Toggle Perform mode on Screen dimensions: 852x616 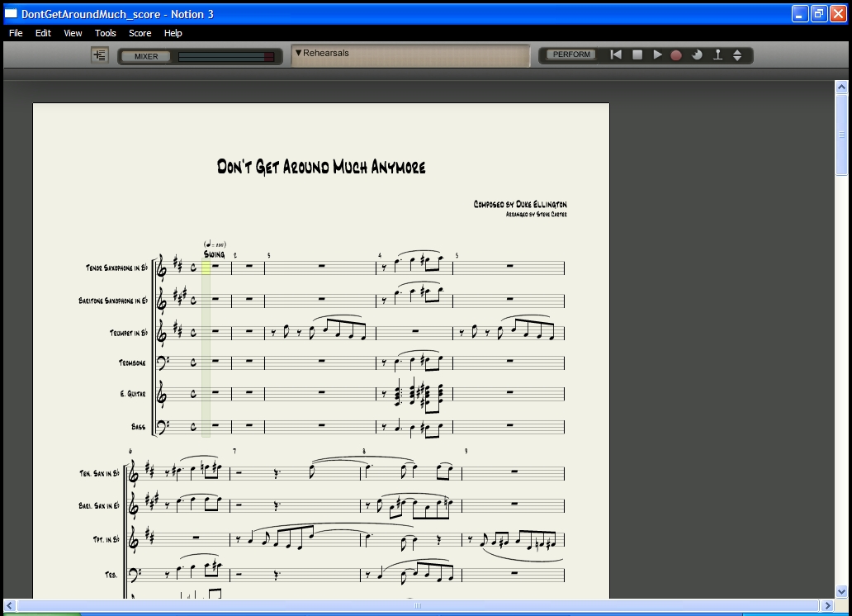(x=571, y=55)
